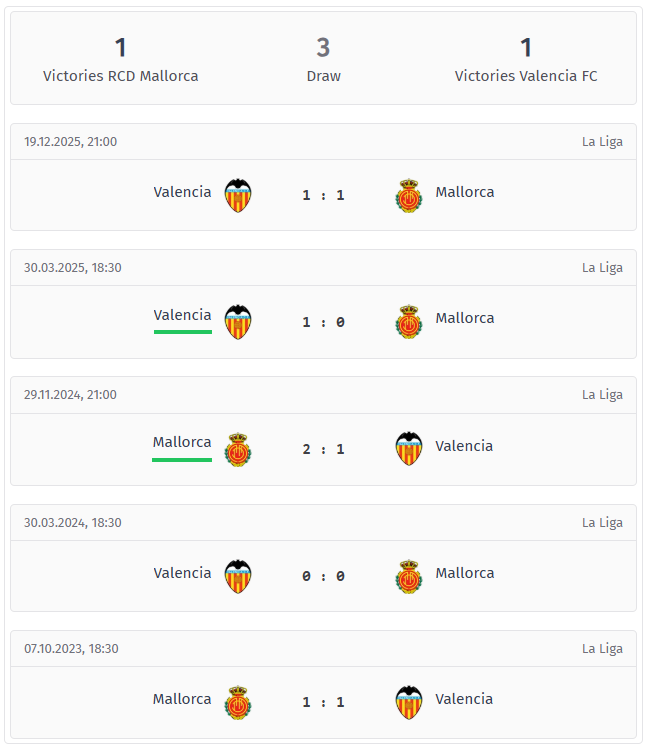Image resolution: width=648 pixels, height=751 pixels.
Task: Click Valencia crest in 19.12.2025 match
Action: coord(238,195)
